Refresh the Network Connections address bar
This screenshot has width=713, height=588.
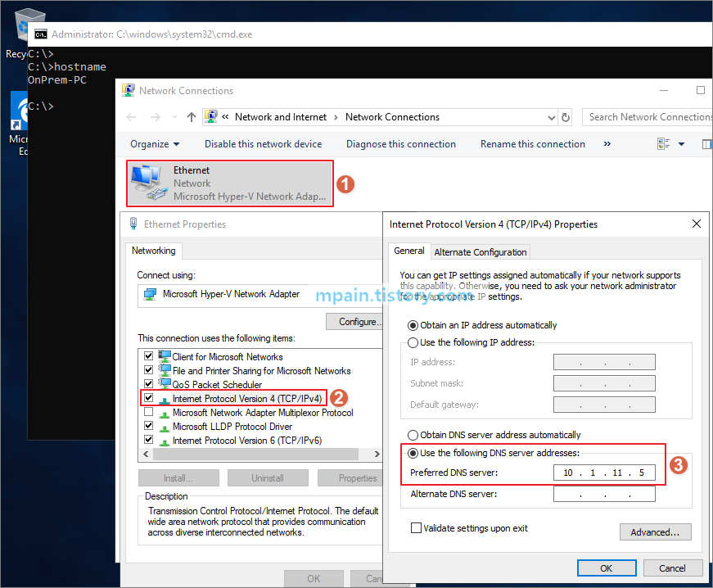(x=566, y=117)
